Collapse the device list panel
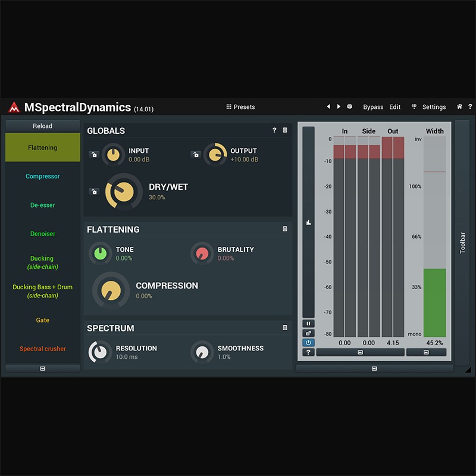This screenshot has height=476, width=476. tap(42, 368)
